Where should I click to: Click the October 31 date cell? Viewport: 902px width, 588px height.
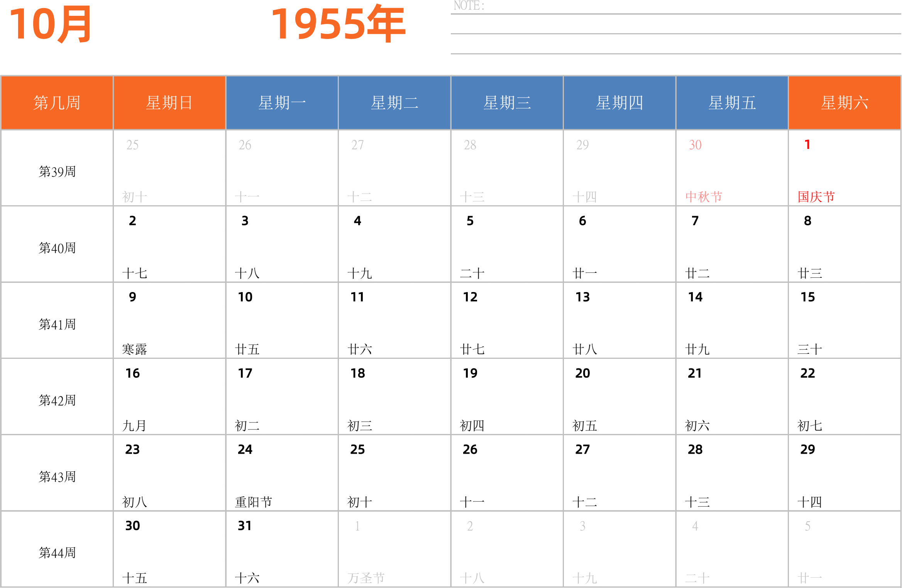pos(282,549)
